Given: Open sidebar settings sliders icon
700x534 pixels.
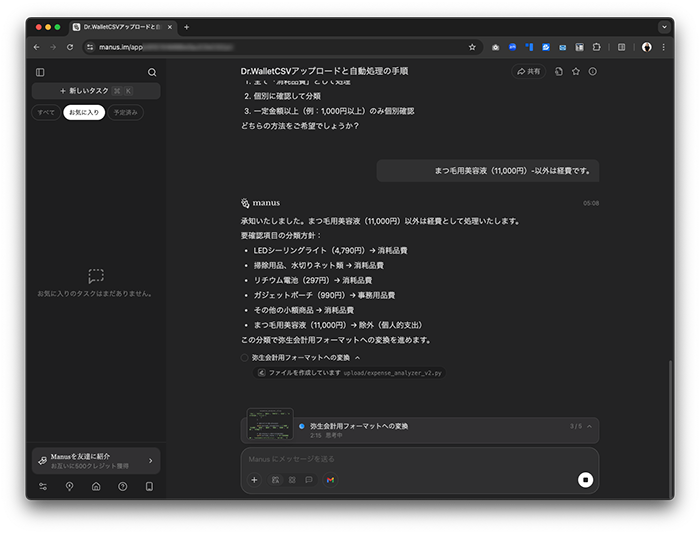Looking at the screenshot, I should point(43,486).
